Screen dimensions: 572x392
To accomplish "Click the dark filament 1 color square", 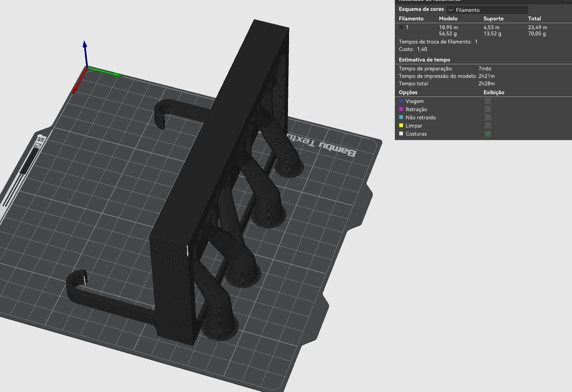I will pos(401,27).
